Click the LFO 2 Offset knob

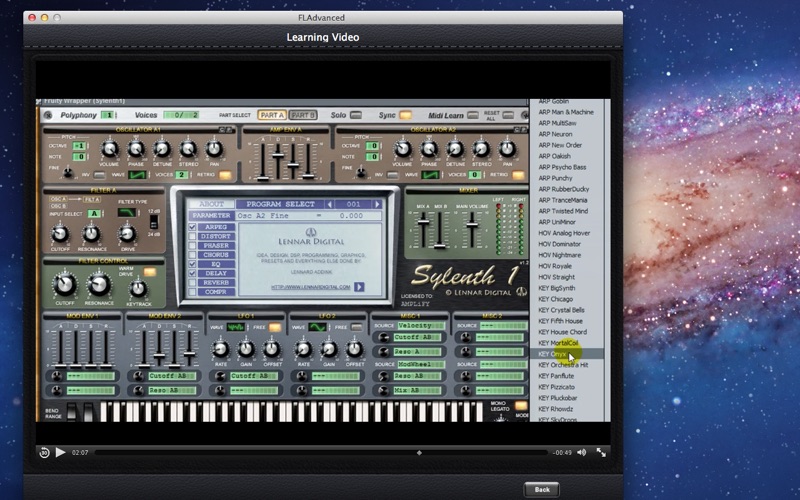click(354, 349)
